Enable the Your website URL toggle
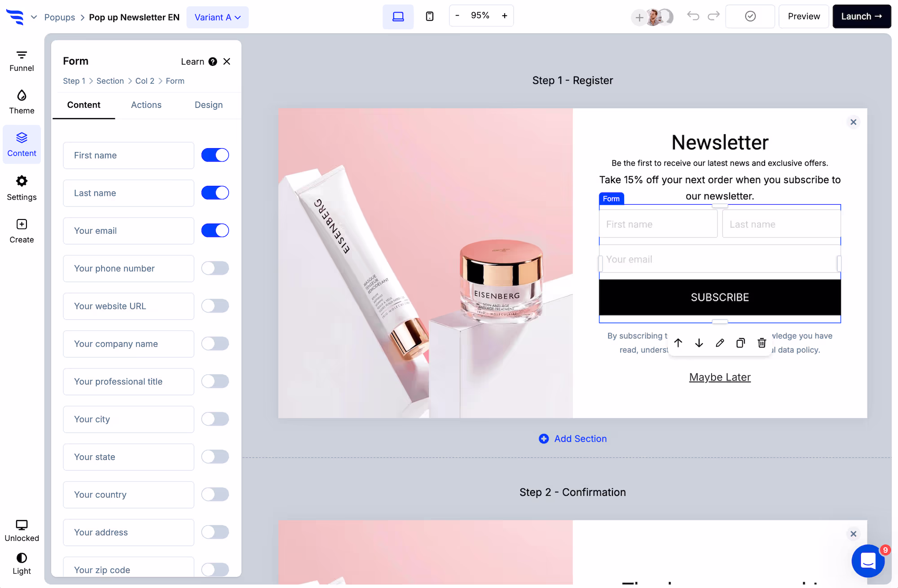This screenshot has height=588, width=898. tap(215, 306)
